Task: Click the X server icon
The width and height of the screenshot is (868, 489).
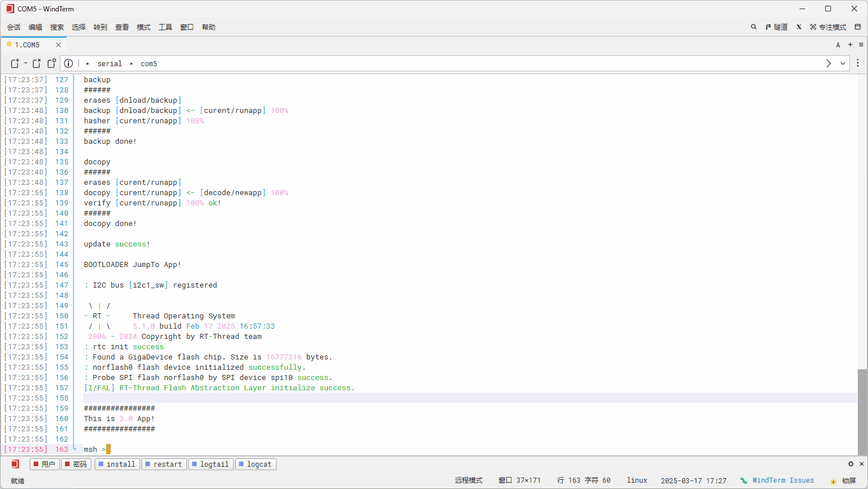Action: click(799, 27)
